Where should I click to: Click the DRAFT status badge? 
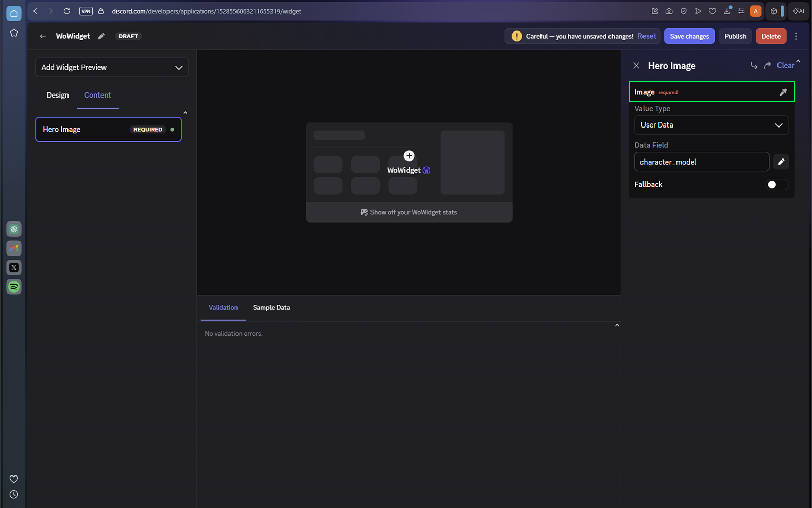[x=128, y=36]
